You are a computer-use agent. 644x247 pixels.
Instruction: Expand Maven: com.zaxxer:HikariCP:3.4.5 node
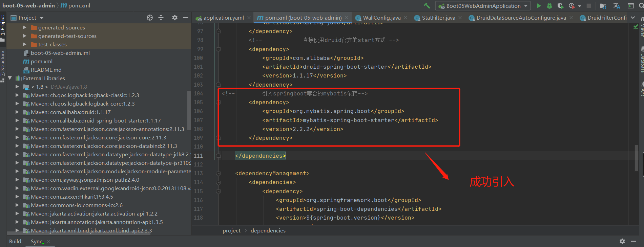[17, 197]
